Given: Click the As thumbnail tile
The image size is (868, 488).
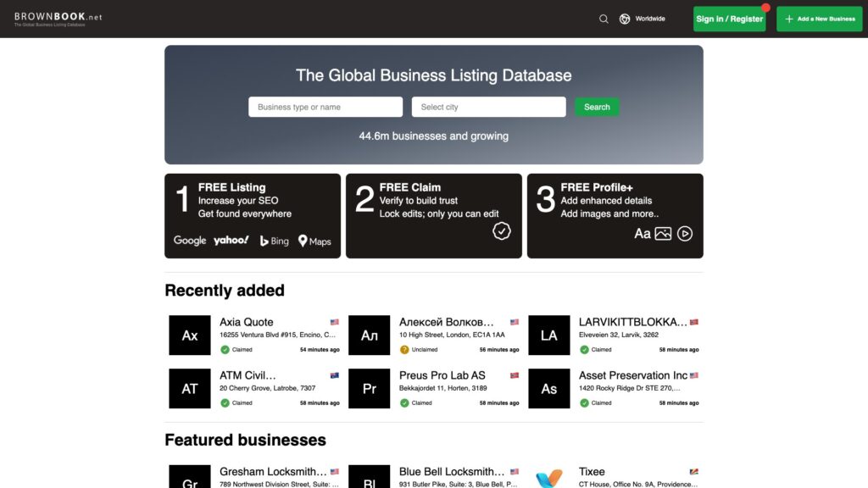Looking at the screenshot, I should (x=548, y=388).
